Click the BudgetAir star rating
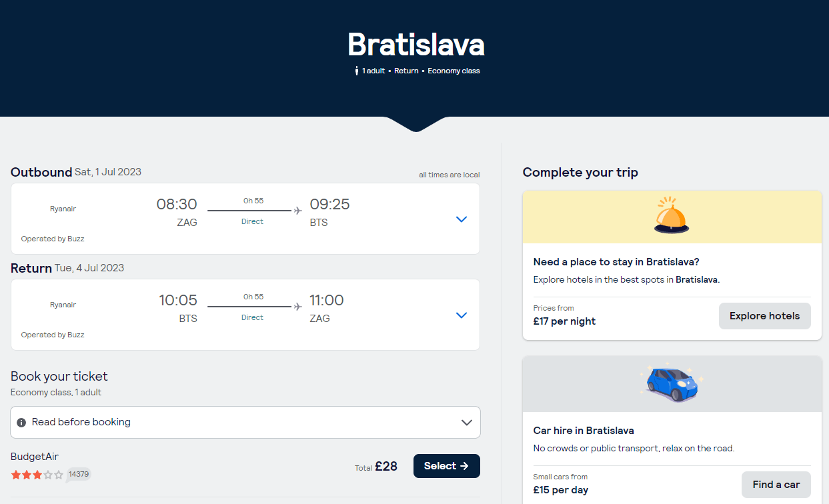 (37, 475)
